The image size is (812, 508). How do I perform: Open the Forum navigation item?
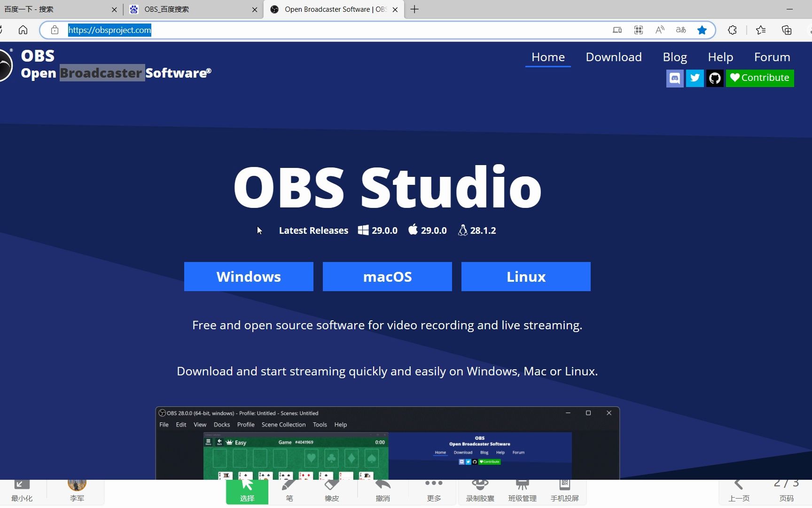pyautogui.click(x=772, y=57)
